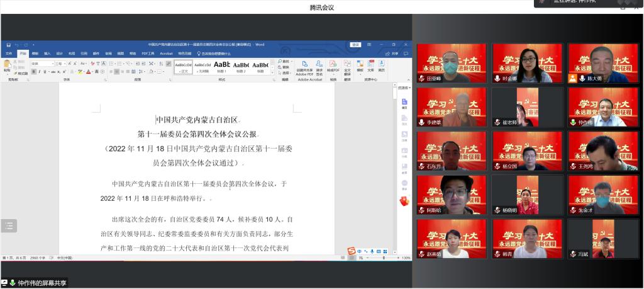Open the 文库 library icon

(x=370, y=67)
